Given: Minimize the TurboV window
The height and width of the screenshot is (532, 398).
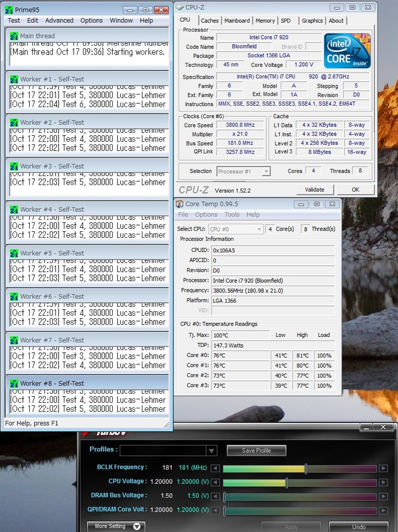Looking at the screenshot, I should click(x=366, y=427).
